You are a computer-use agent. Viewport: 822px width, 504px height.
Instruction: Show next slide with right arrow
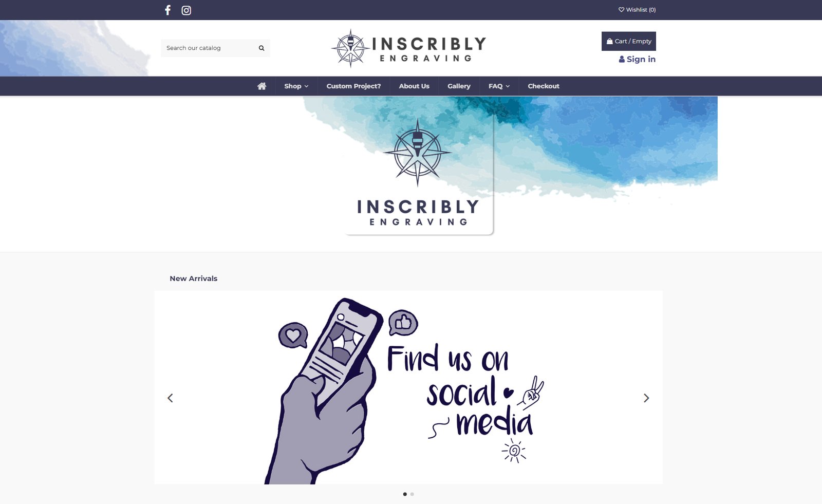point(646,398)
